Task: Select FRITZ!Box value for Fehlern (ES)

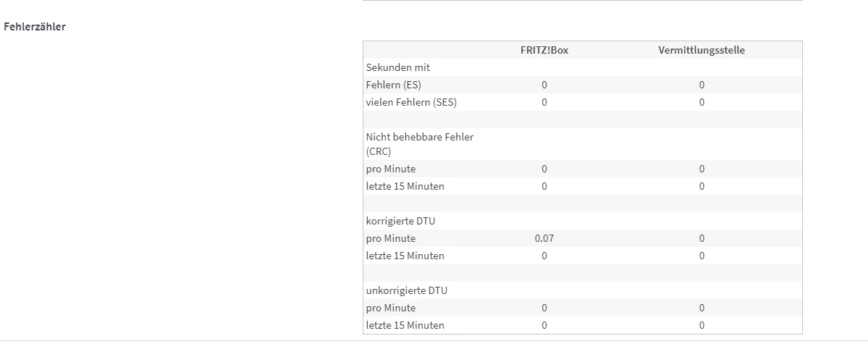Action: click(x=544, y=85)
